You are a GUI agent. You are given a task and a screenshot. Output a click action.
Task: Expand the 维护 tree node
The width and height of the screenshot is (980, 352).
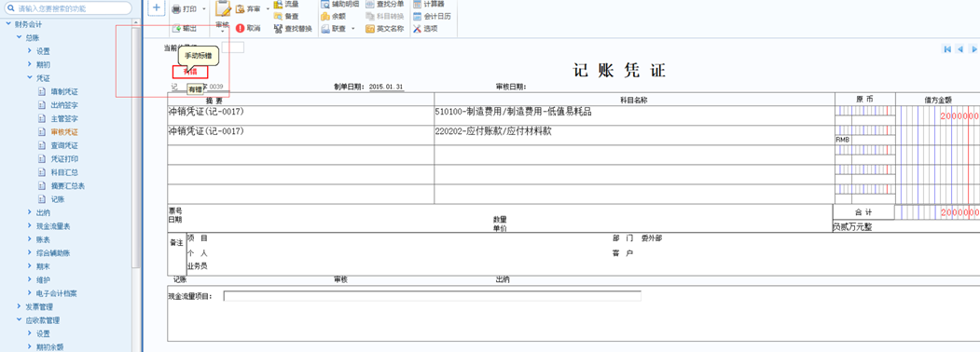point(30,279)
